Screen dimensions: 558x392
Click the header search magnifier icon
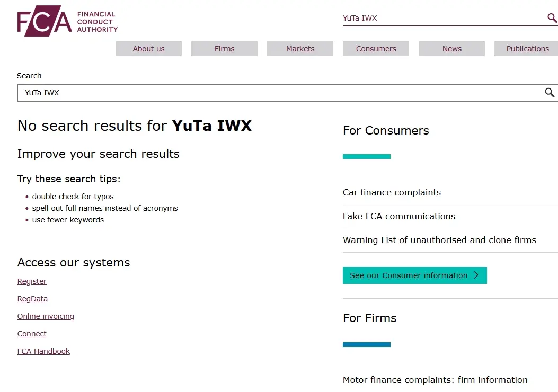coord(552,17)
